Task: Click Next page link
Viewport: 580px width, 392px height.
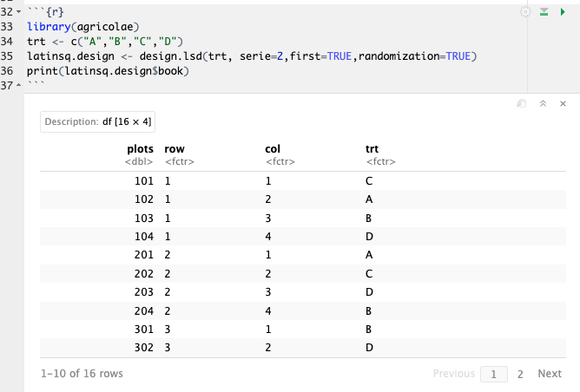Action: (x=550, y=374)
